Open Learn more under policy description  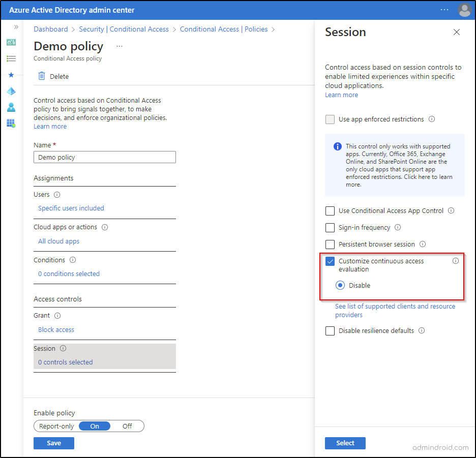click(50, 126)
